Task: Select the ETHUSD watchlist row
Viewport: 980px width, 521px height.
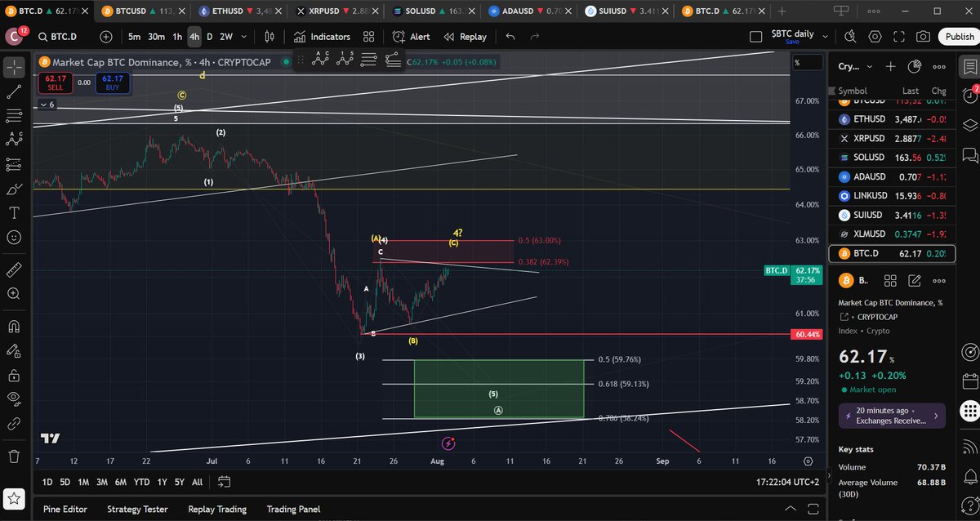Action: [890, 119]
